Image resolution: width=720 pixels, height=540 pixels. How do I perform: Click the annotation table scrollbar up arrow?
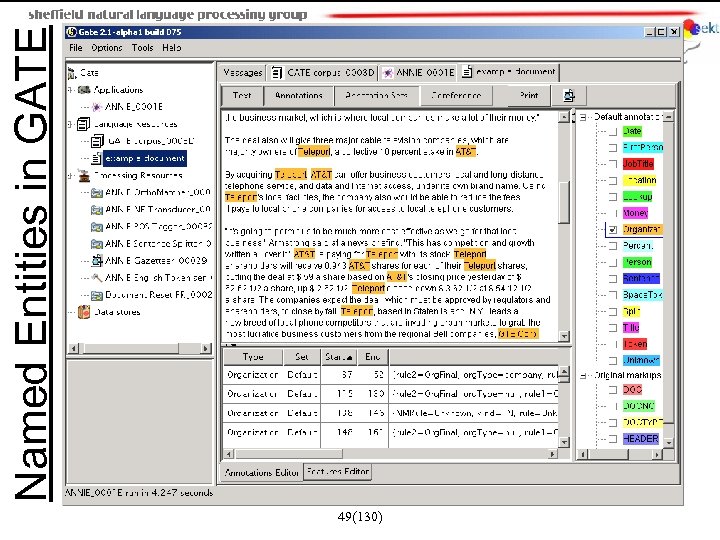coord(564,371)
